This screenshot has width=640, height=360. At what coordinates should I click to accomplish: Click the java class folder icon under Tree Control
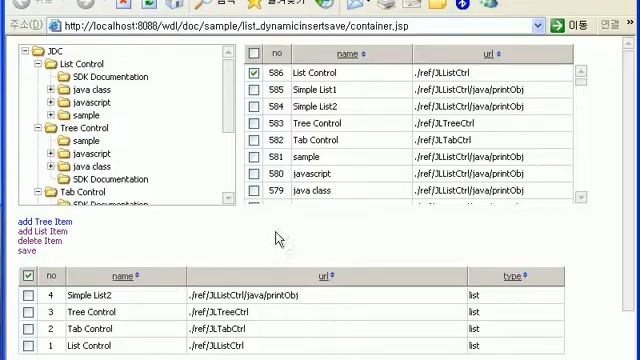[x=64, y=166]
